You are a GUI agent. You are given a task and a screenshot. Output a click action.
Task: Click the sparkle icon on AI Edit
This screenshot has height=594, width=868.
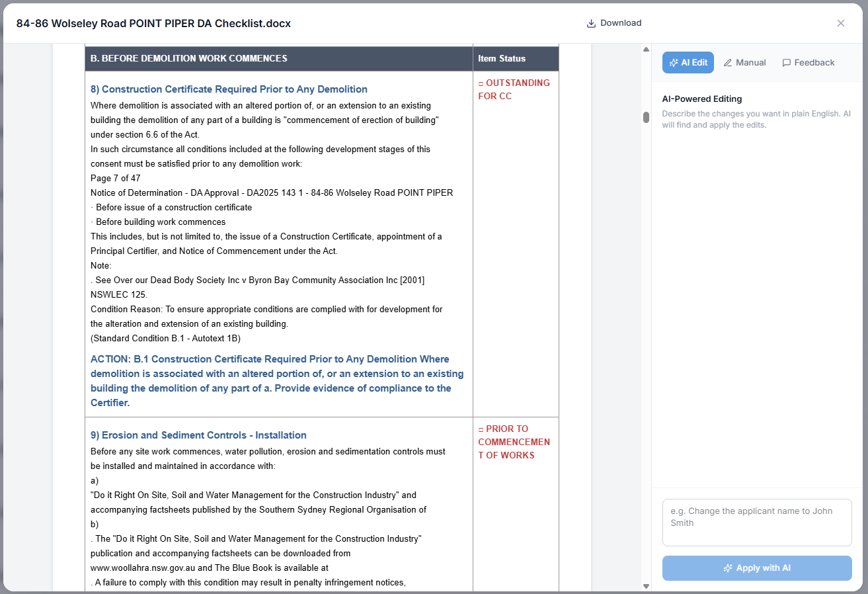point(674,63)
